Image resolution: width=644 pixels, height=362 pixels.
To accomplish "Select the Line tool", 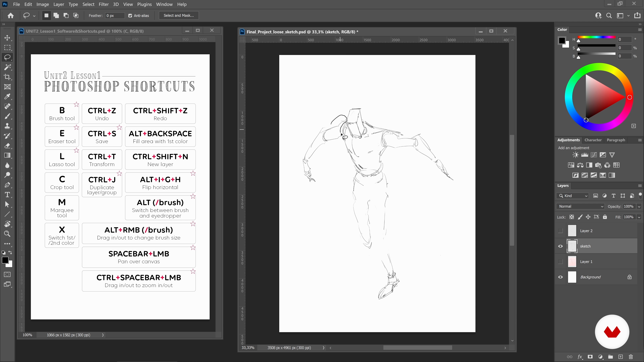I will 7,214.
